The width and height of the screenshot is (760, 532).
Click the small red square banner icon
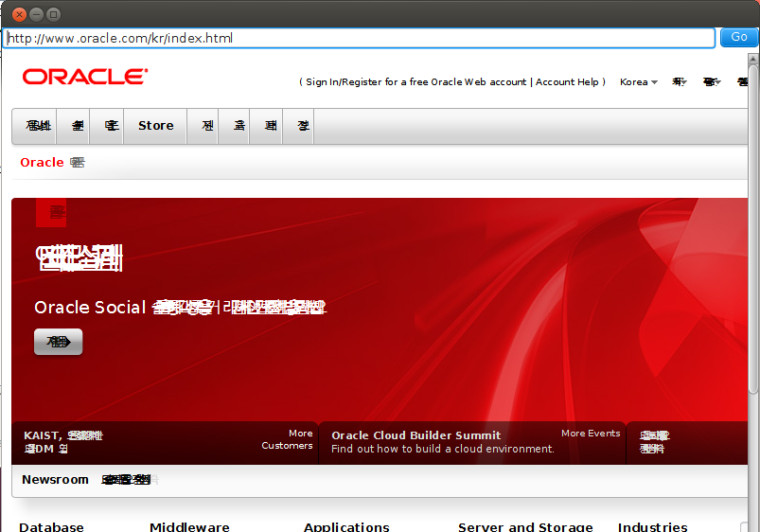(x=51, y=212)
